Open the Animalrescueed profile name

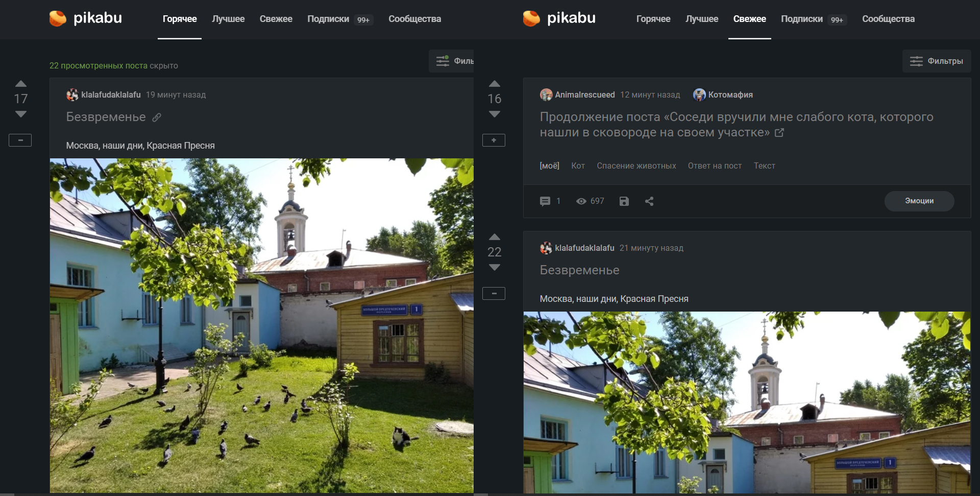point(585,95)
